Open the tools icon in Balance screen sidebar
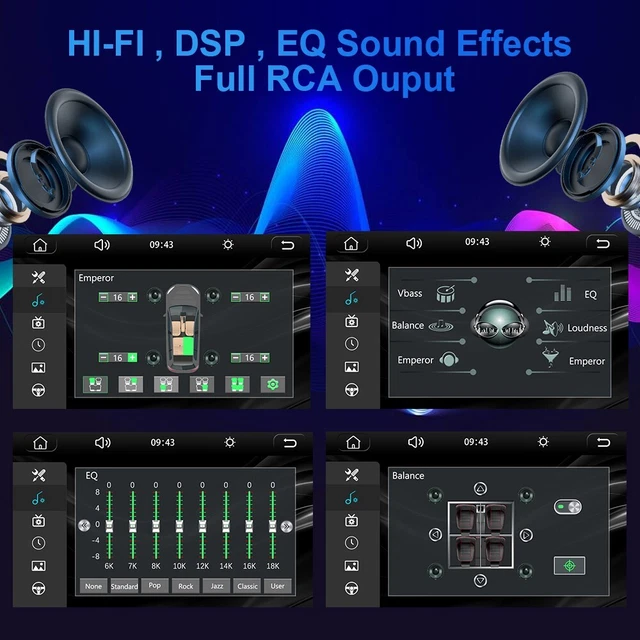The image size is (640, 640). (x=351, y=475)
